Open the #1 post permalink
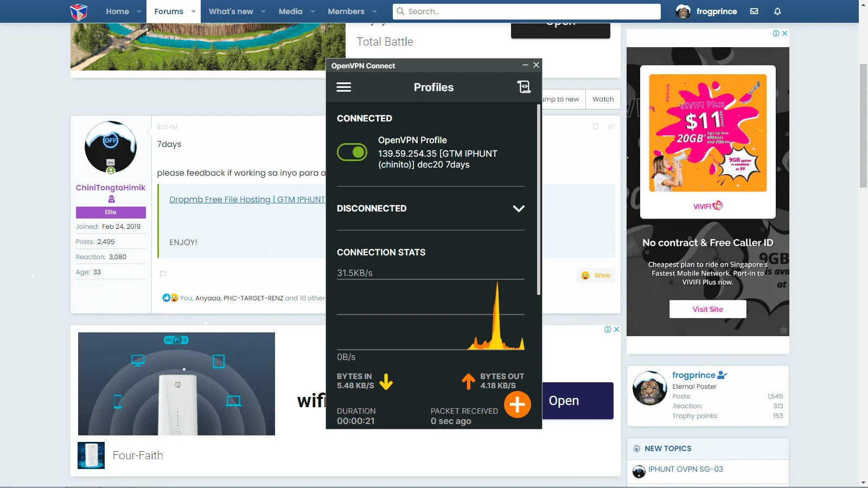This screenshot has height=488, width=868. (x=611, y=127)
